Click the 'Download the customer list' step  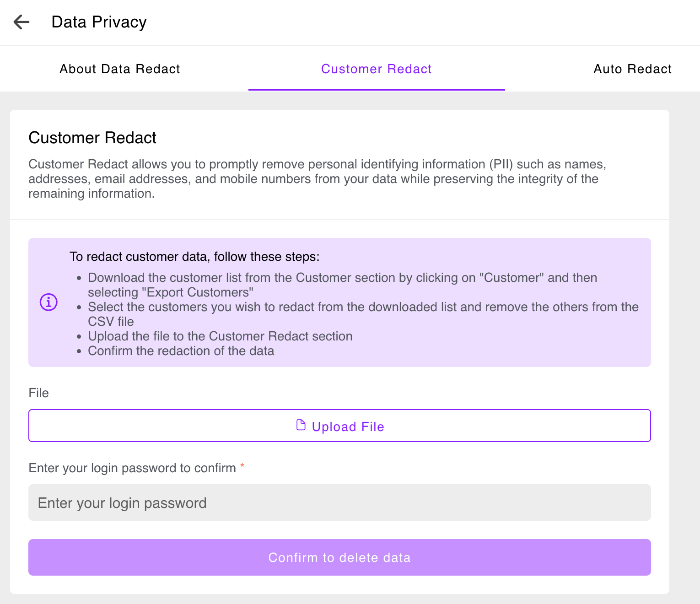pyautogui.click(x=343, y=285)
